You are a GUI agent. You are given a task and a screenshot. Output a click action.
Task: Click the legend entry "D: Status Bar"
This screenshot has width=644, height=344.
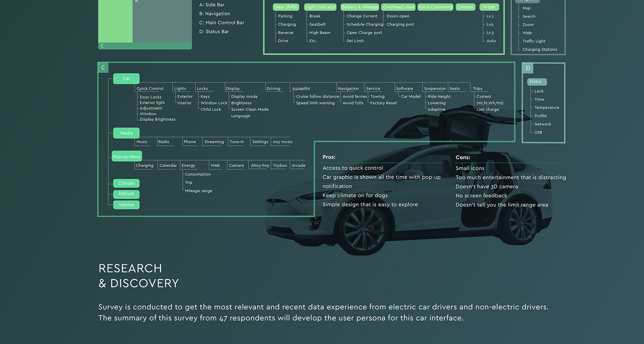(x=214, y=32)
